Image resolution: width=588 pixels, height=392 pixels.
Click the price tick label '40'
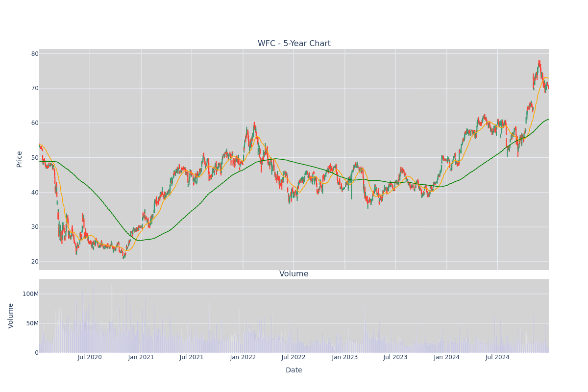35,192
